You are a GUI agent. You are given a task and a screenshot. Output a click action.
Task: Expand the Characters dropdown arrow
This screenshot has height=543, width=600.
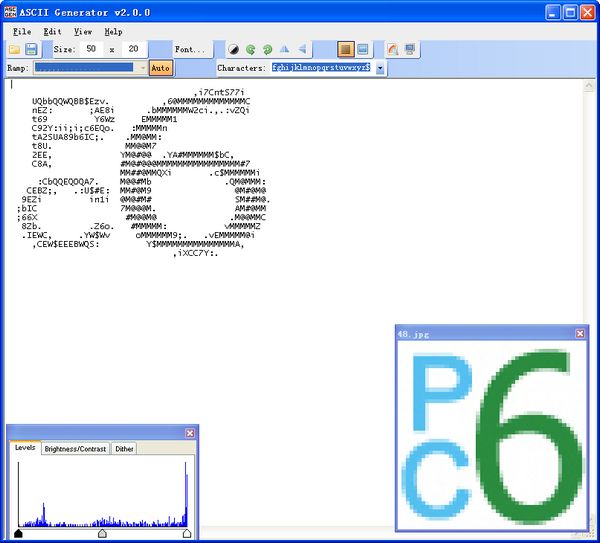pyautogui.click(x=380, y=68)
